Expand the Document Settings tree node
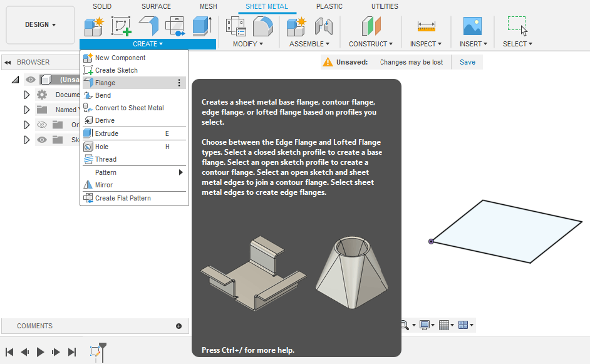The height and width of the screenshot is (364, 590). coord(26,95)
